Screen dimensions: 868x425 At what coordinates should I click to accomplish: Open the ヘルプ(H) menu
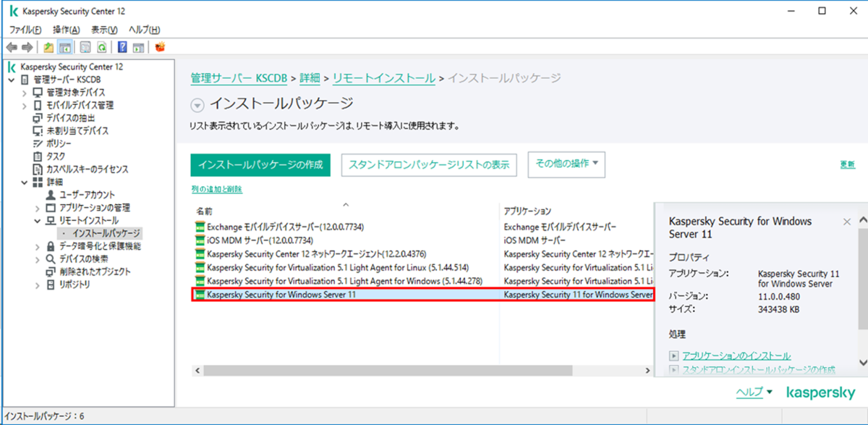144,30
